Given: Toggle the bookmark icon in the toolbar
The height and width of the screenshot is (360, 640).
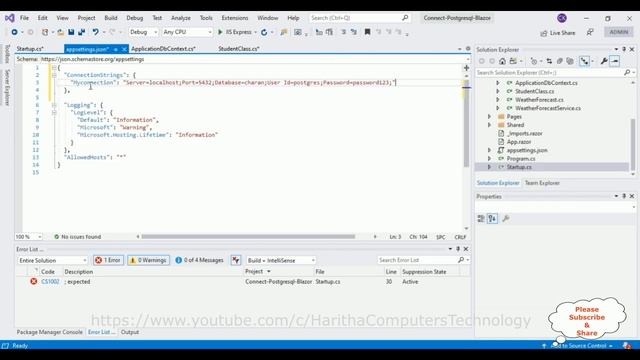Looking at the screenshot, I should tap(367, 32).
